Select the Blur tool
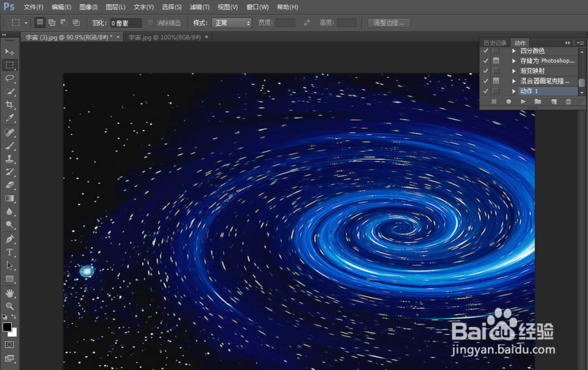The image size is (588, 370). 9,211
